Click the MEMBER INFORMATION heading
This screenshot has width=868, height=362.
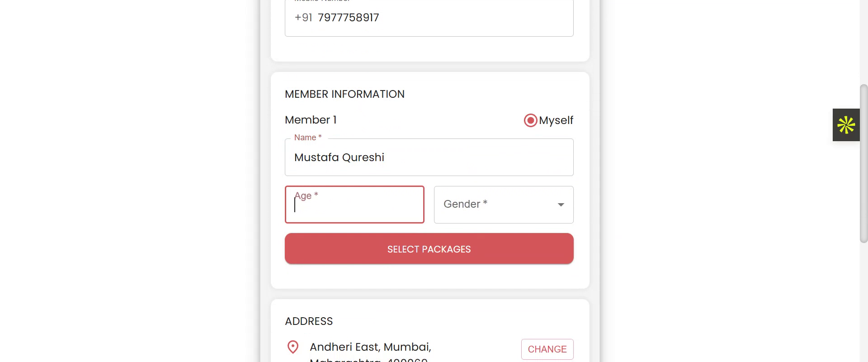click(x=344, y=94)
